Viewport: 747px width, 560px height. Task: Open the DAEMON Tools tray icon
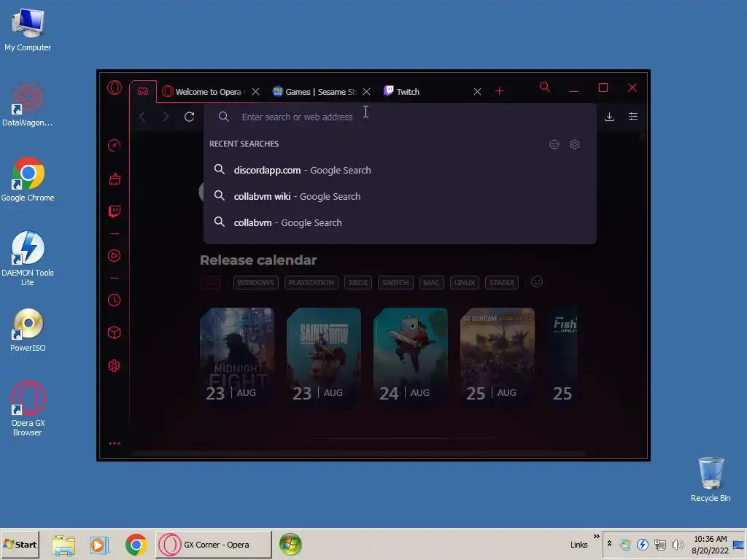pyautogui.click(x=643, y=544)
